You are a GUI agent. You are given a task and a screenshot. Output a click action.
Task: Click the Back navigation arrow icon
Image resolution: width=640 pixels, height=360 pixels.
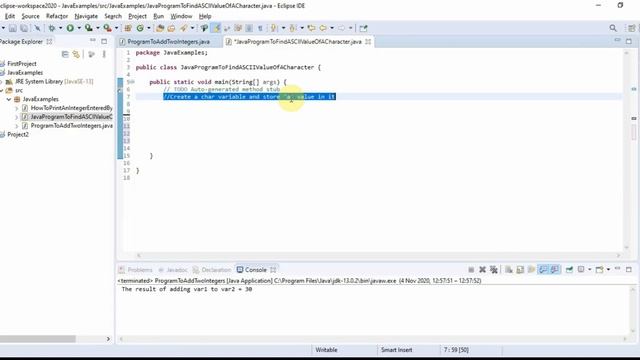[323, 28]
